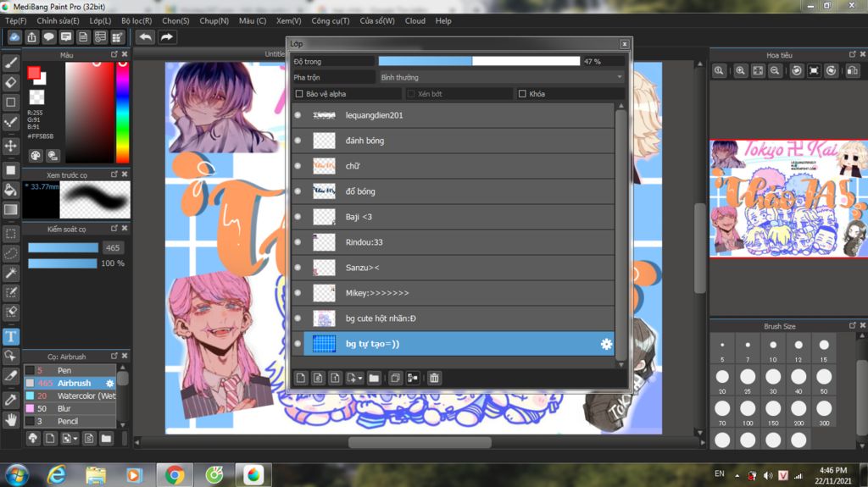
Task: Toggle visibility of đánh bóng layer
Action: point(298,141)
